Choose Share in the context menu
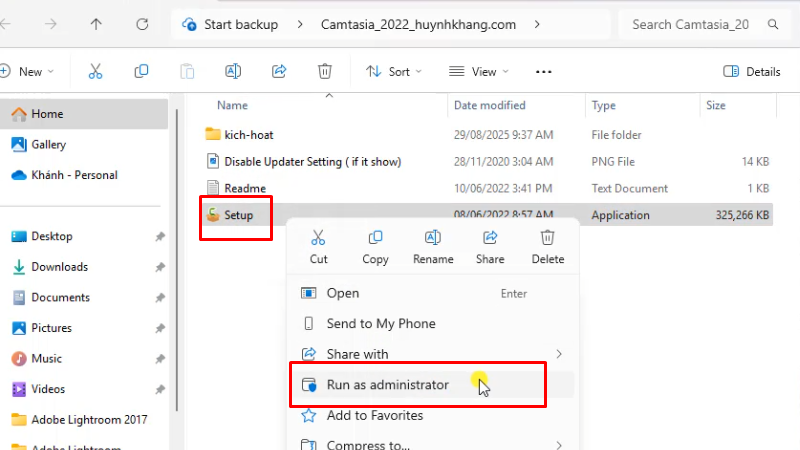 click(x=490, y=247)
